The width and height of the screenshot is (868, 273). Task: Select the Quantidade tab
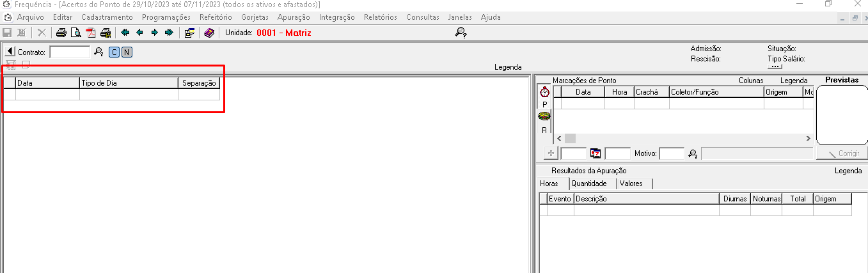click(589, 183)
